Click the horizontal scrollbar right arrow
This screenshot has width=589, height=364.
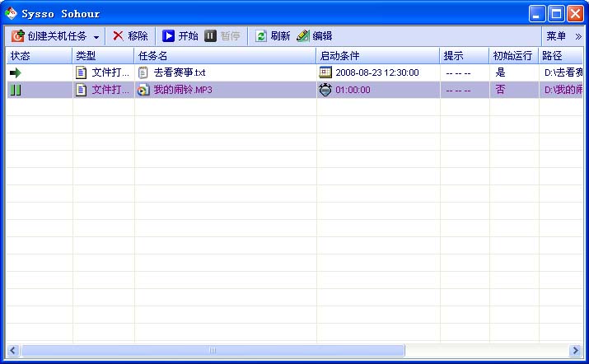pos(576,351)
